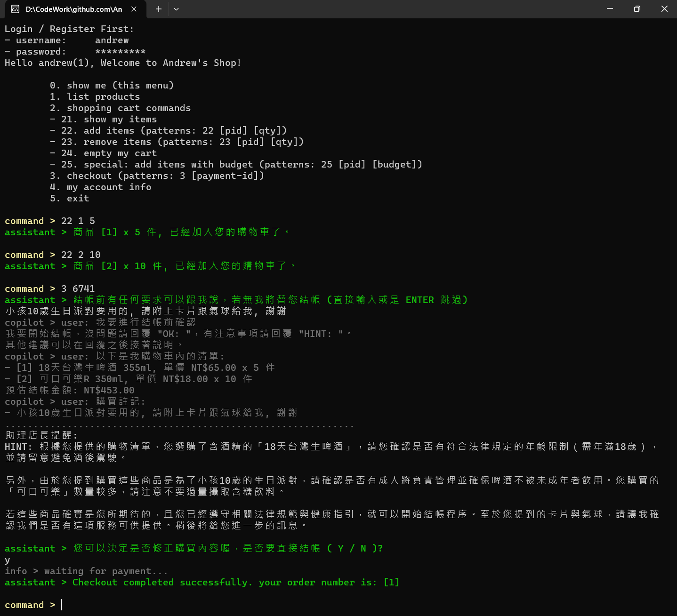
Task: Minimize the terminal window
Action: click(x=610, y=9)
